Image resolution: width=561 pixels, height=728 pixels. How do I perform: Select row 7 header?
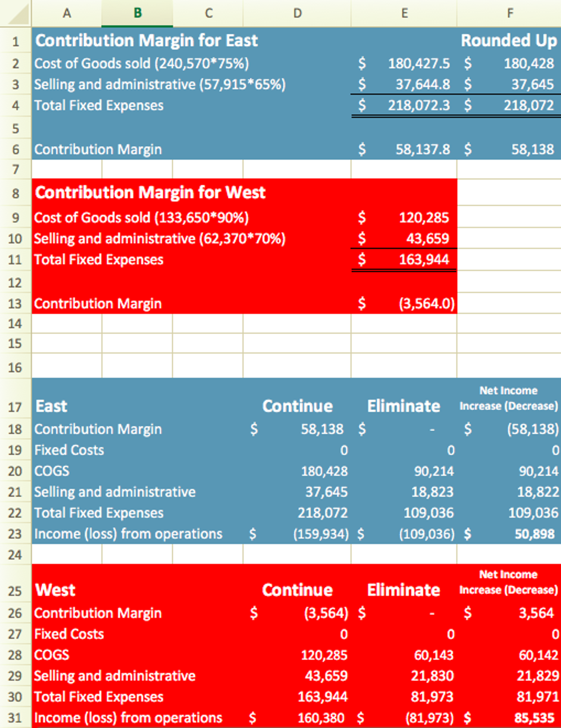coord(16,169)
